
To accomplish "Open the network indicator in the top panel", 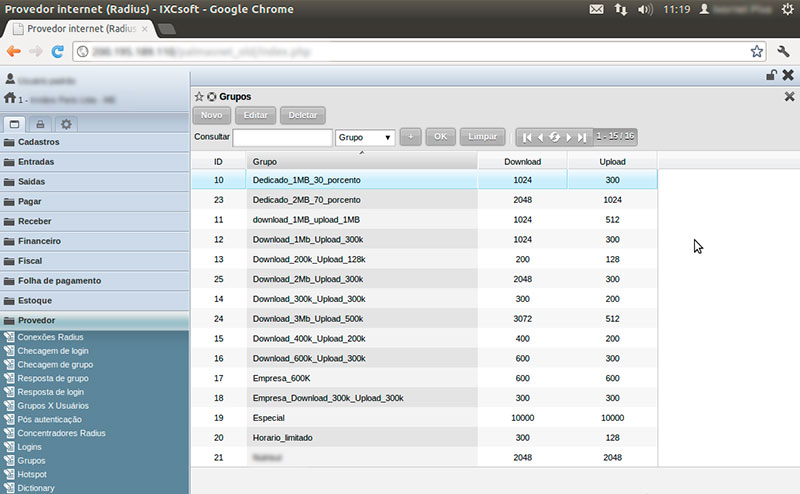I will [x=620, y=9].
